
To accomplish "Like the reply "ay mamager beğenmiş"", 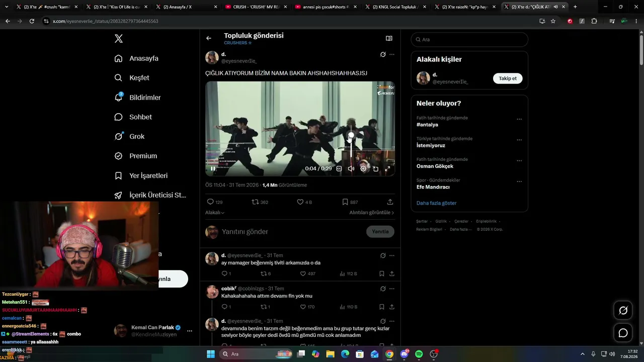I will click(x=307, y=274).
